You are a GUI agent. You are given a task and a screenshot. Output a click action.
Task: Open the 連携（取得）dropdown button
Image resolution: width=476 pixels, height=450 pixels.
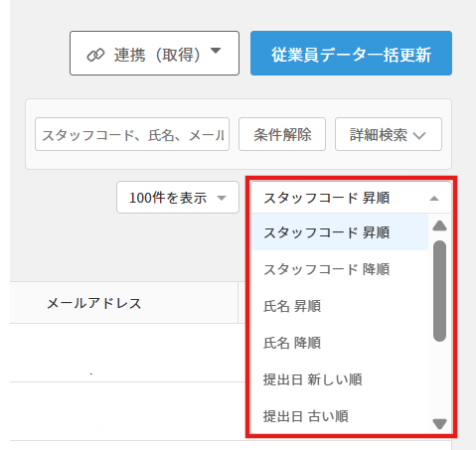tap(154, 54)
